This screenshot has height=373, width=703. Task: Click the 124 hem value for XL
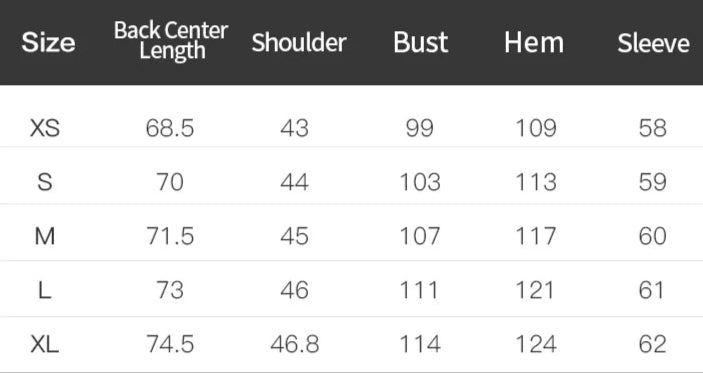pos(536,345)
